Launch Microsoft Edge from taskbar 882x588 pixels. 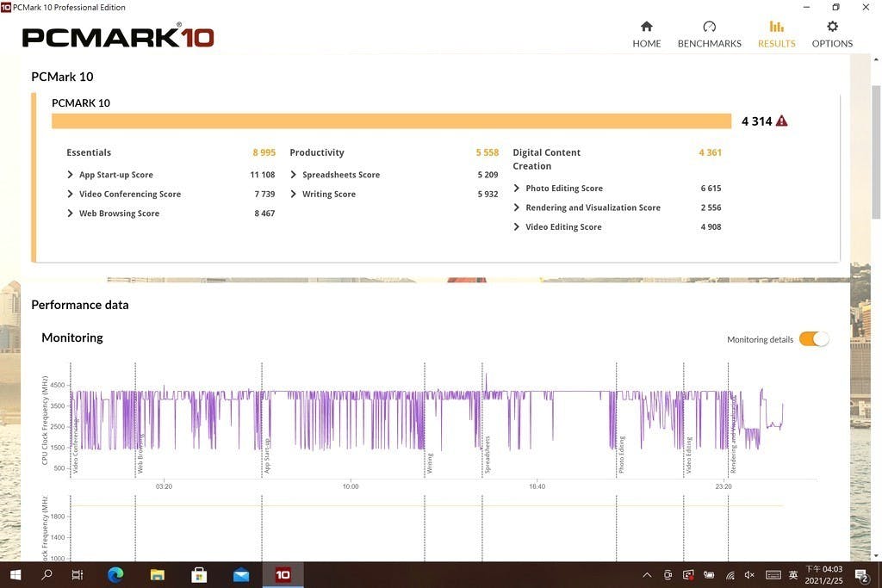point(115,574)
